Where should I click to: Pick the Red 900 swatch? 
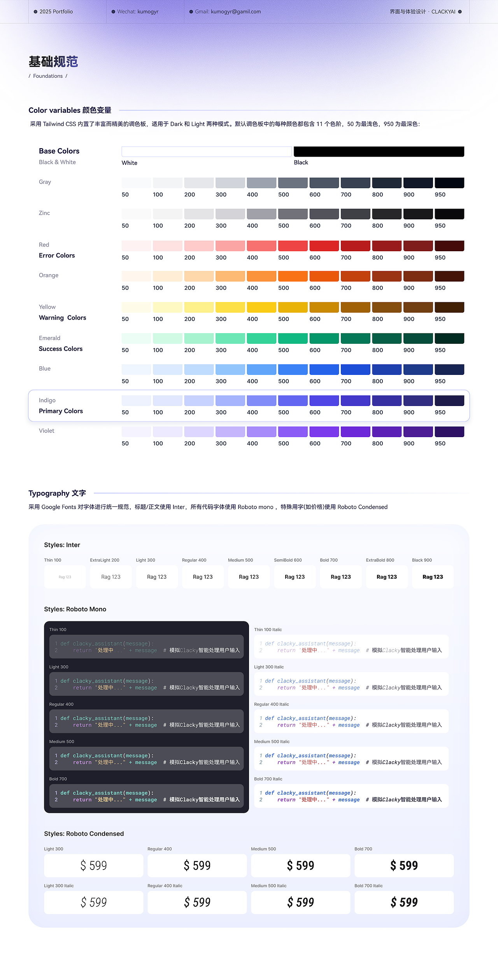pyautogui.click(x=418, y=246)
